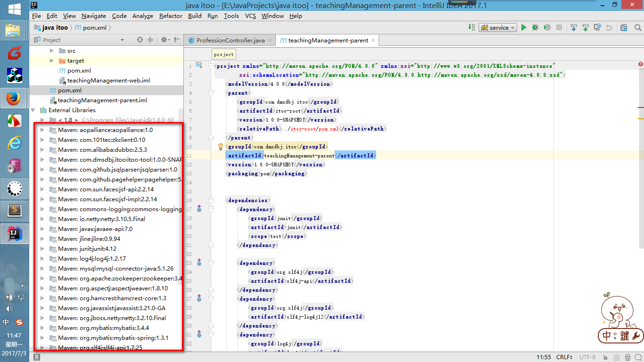Click gutter marker icon at line 23

pyautogui.click(x=199, y=263)
